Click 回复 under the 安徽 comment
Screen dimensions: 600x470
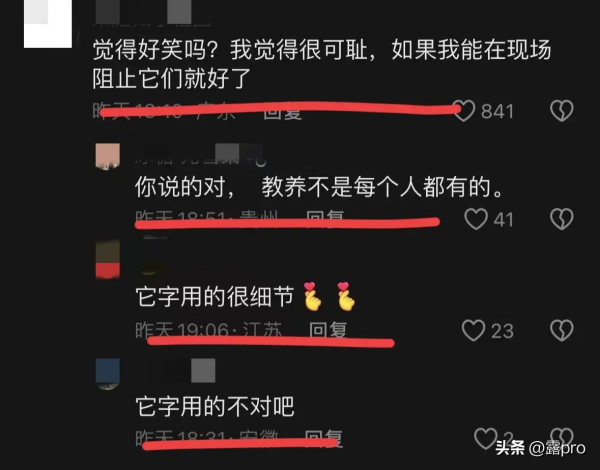pos(324,438)
